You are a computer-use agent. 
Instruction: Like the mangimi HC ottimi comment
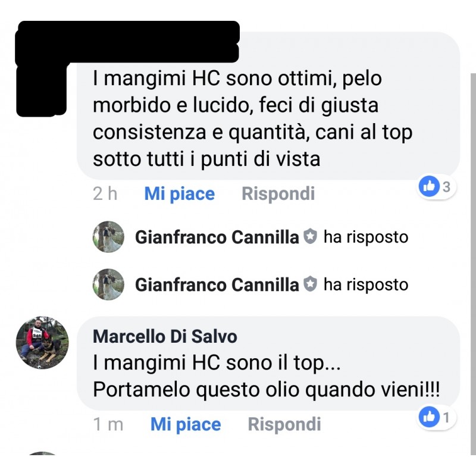[x=180, y=194]
